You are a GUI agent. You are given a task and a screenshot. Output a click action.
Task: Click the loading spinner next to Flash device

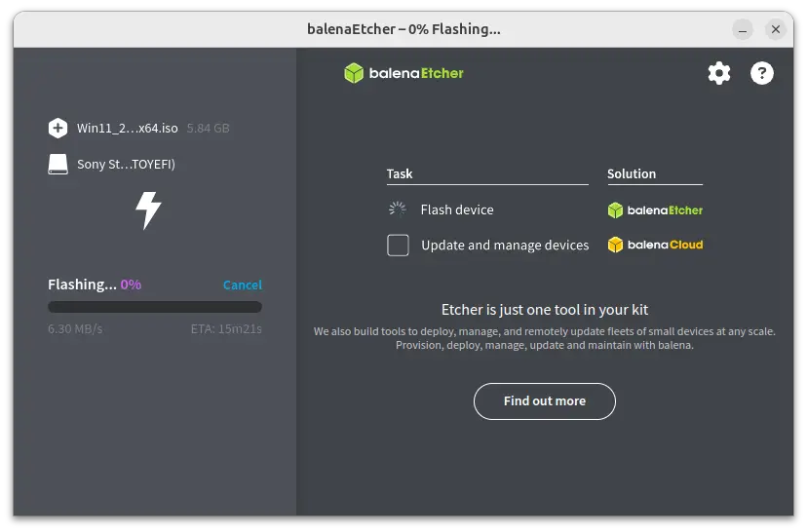pyautogui.click(x=398, y=209)
